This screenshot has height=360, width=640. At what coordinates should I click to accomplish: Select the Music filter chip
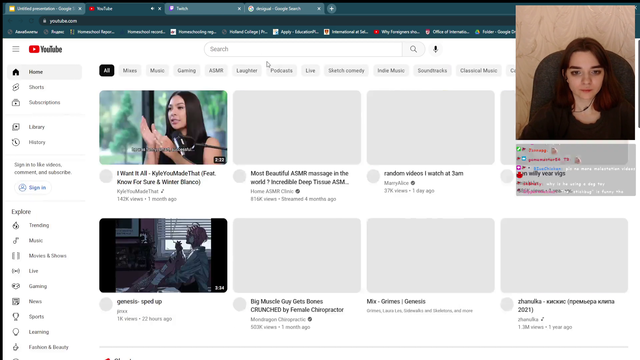[x=157, y=71]
